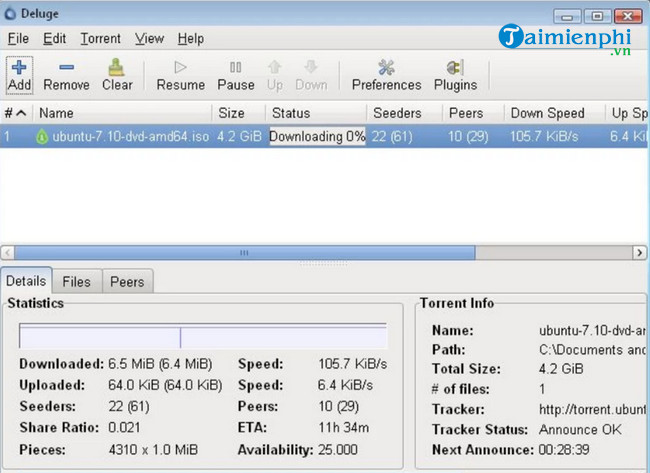This screenshot has height=473, width=650.
Task: Click the pieces progress bar in Statistics
Action: (202, 336)
